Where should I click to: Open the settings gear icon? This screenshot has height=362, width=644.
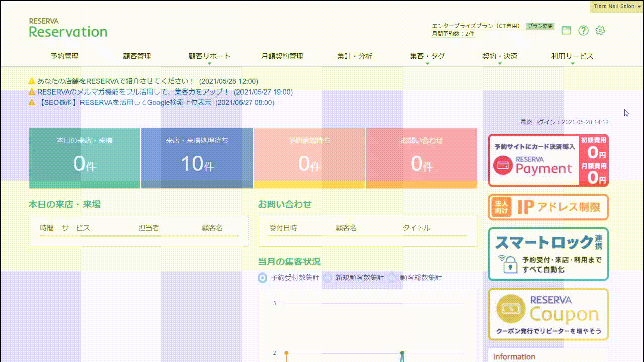pyautogui.click(x=600, y=30)
